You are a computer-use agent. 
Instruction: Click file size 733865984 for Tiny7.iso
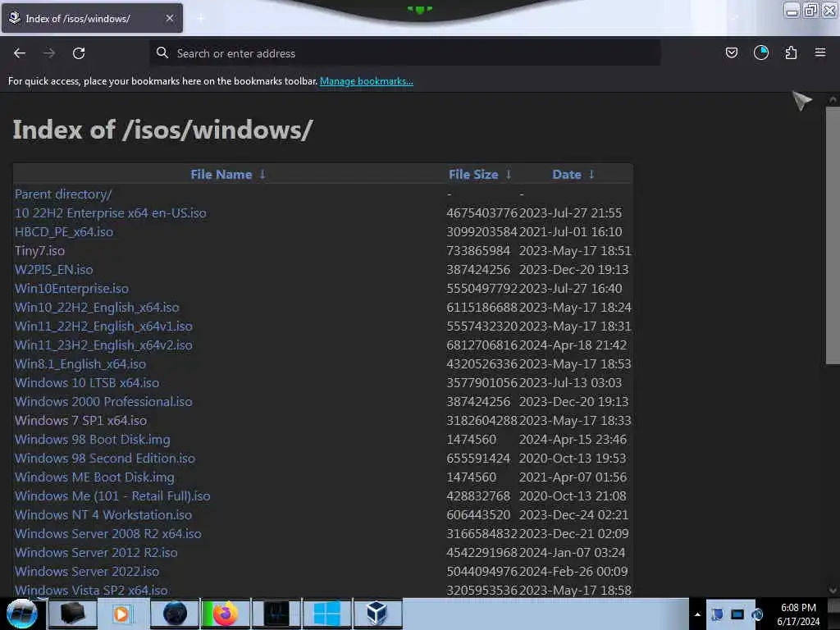(x=478, y=251)
